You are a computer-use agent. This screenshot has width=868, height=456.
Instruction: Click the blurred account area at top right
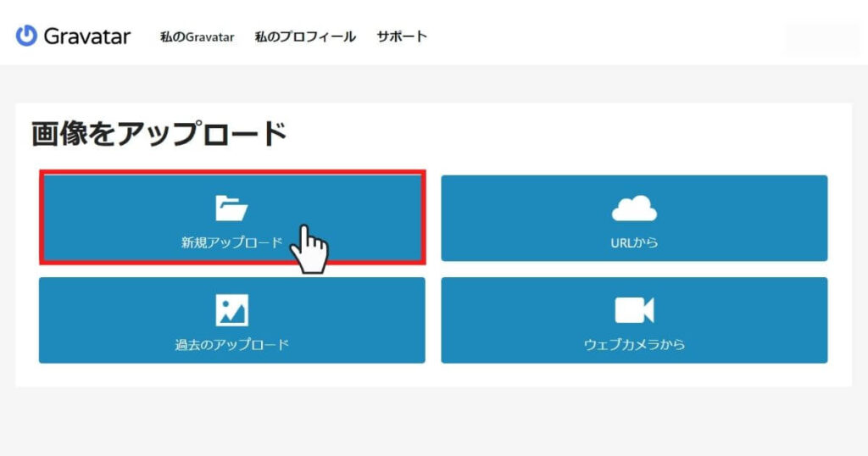(x=822, y=38)
